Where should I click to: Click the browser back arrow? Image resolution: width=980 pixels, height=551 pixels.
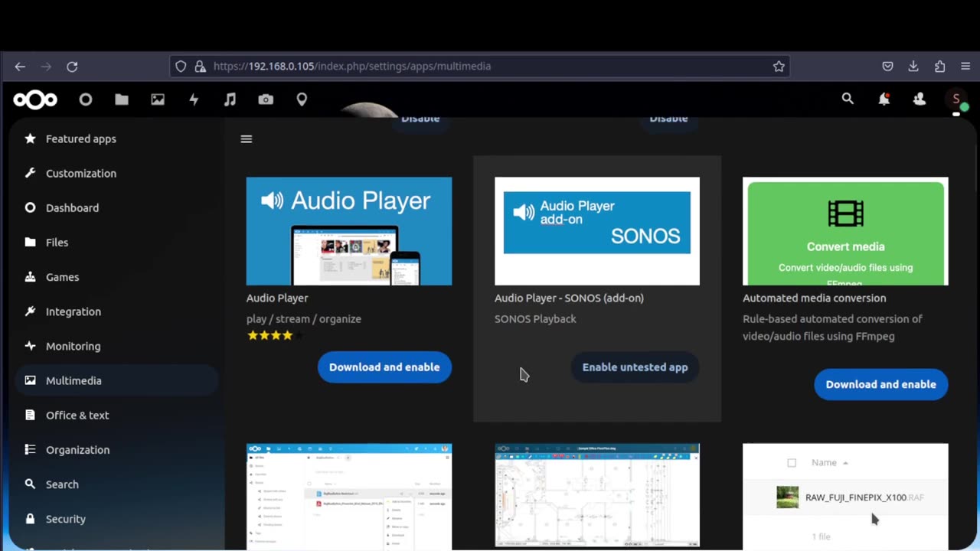[x=20, y=67]
